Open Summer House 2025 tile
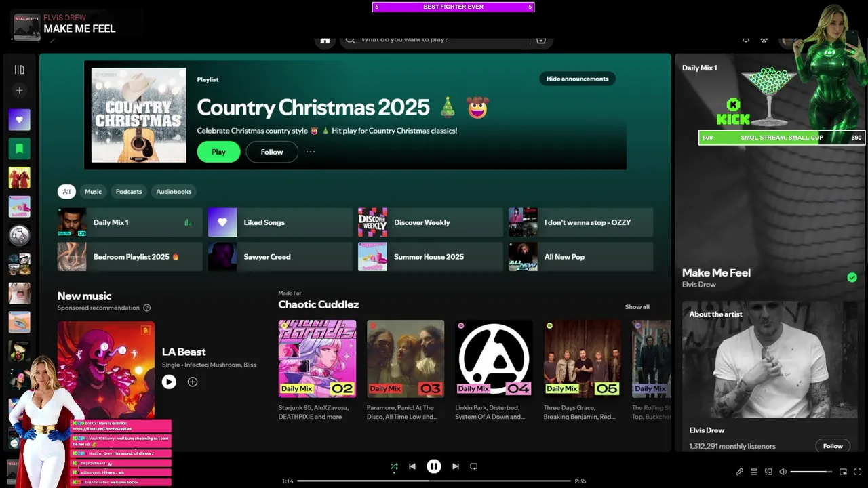The image size is (868, 488). (x=431, y=257)
